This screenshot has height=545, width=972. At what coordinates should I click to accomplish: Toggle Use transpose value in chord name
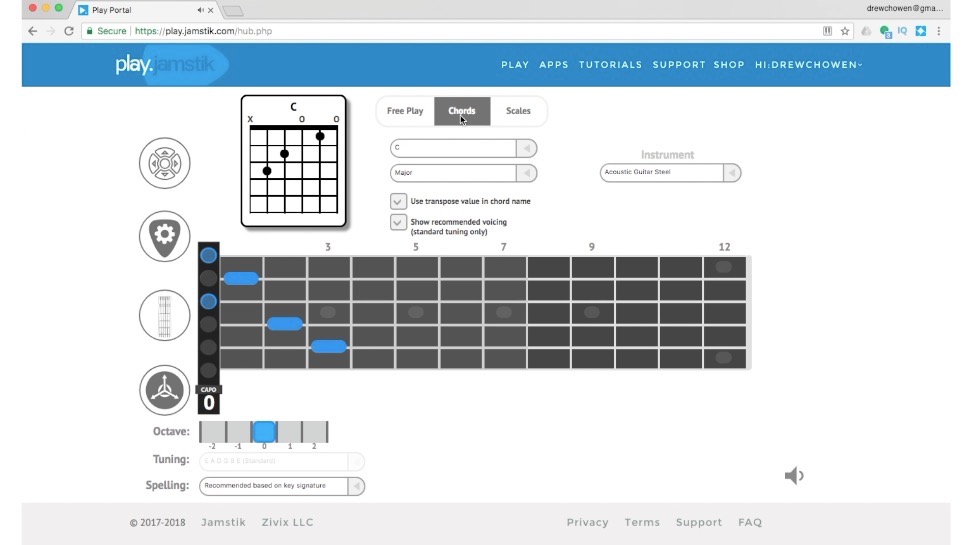[x=398, y=201]
